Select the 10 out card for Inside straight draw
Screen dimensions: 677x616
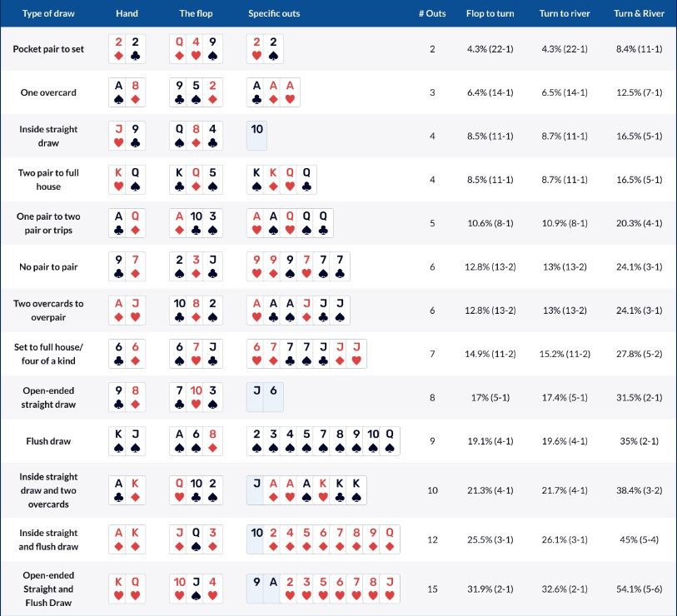[x=257, y=136]
